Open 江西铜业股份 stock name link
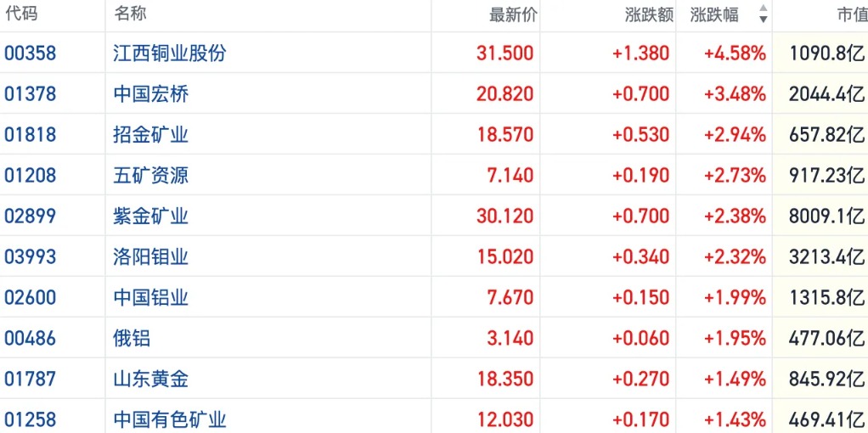This screenshot has height=433, width=868. point(170,53)
